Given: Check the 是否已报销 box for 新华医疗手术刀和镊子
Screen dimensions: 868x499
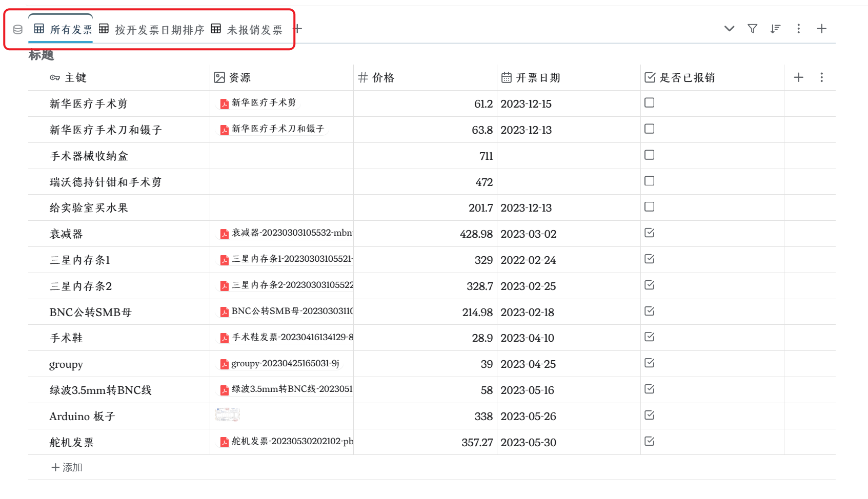Looking at the screenshot, I should tap(650, 129).
